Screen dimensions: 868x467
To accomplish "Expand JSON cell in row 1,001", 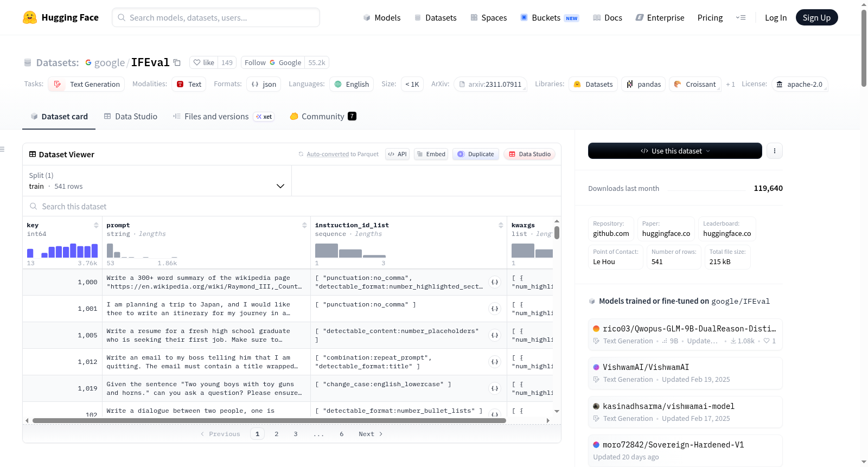I will click(495, 309).
